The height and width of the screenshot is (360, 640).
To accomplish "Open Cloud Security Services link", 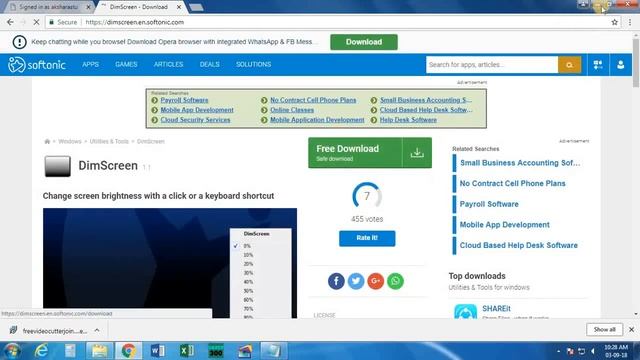I will click(195, 120).
